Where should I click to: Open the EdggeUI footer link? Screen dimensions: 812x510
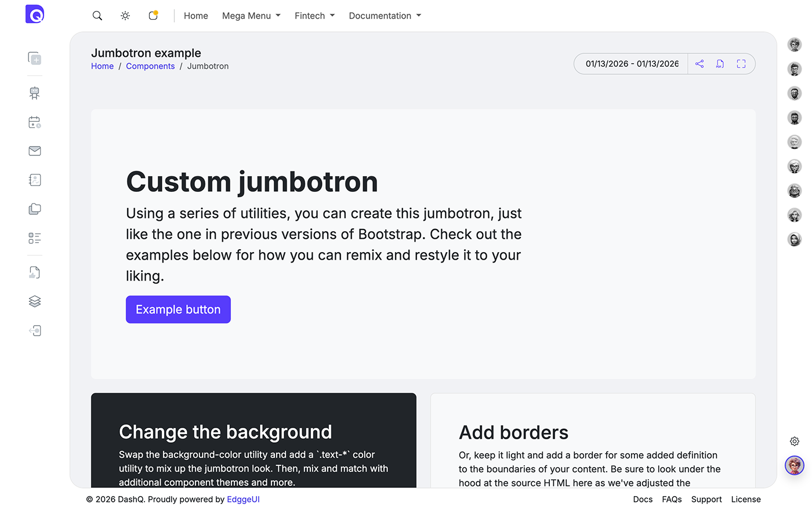coord(243,500)
